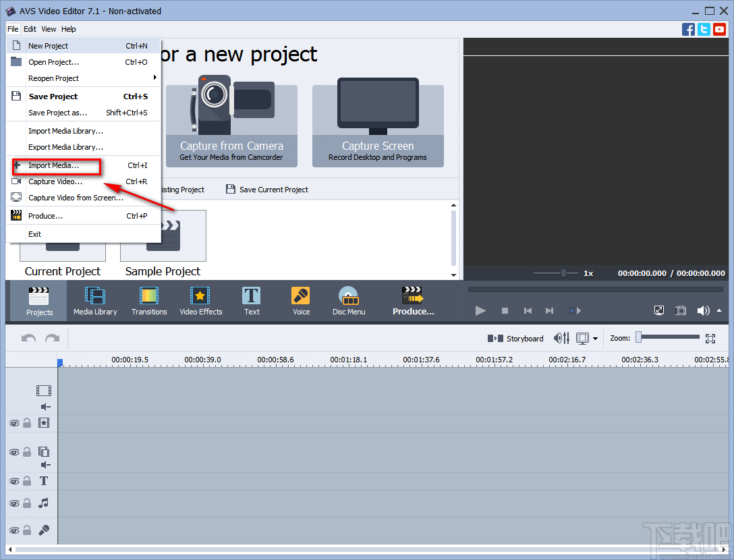
Task: Choose Exit from File menu
Action: (84, 234)
